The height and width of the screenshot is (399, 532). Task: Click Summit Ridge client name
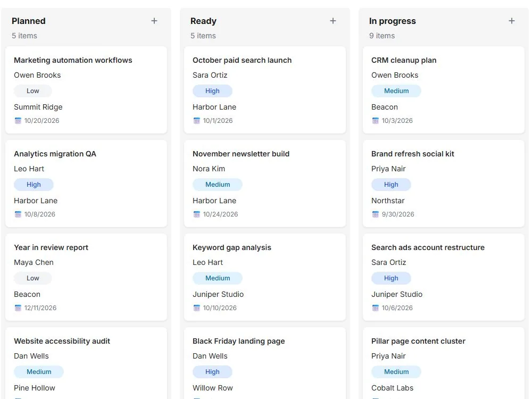38,107
